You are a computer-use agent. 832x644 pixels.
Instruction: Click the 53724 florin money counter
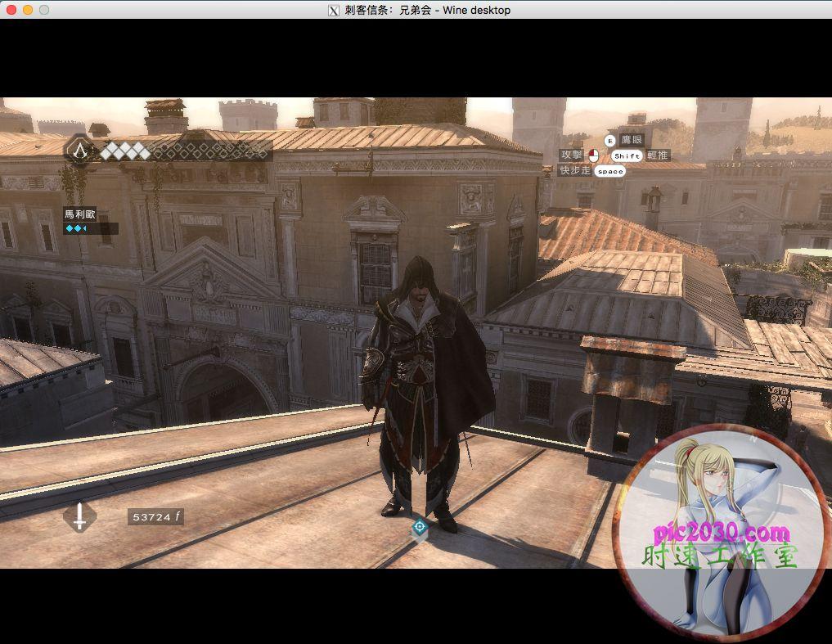pyautogui.click(x=155, y=517)
